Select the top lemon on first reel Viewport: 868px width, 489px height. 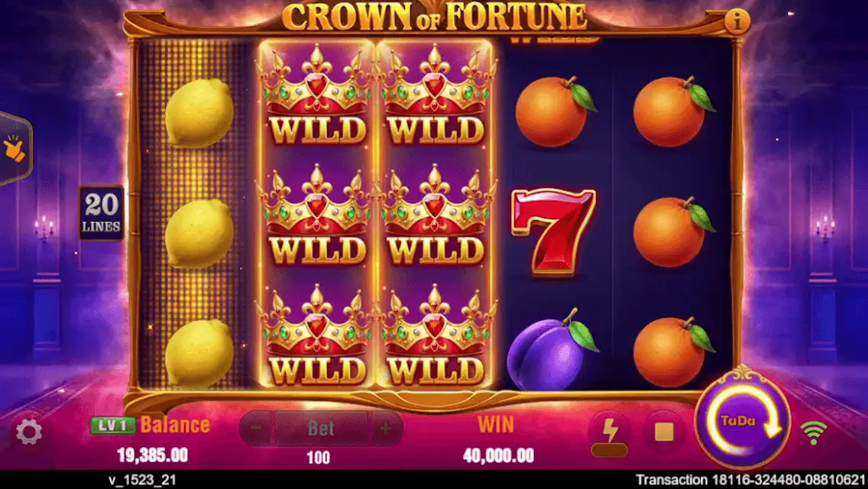click(199, 113)
